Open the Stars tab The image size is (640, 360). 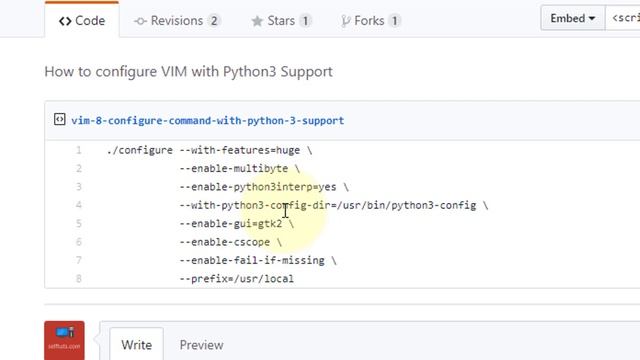click(281, 20)
